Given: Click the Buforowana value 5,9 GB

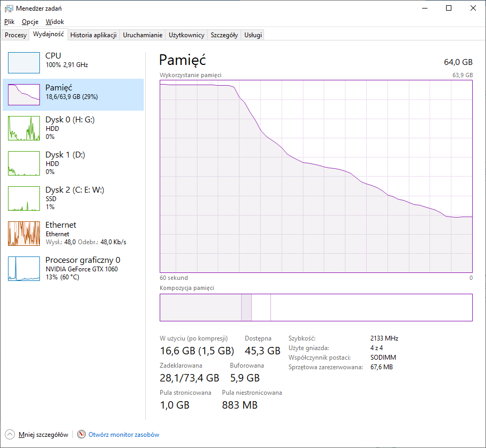Looking at the screenshot, I should (245, 378).
